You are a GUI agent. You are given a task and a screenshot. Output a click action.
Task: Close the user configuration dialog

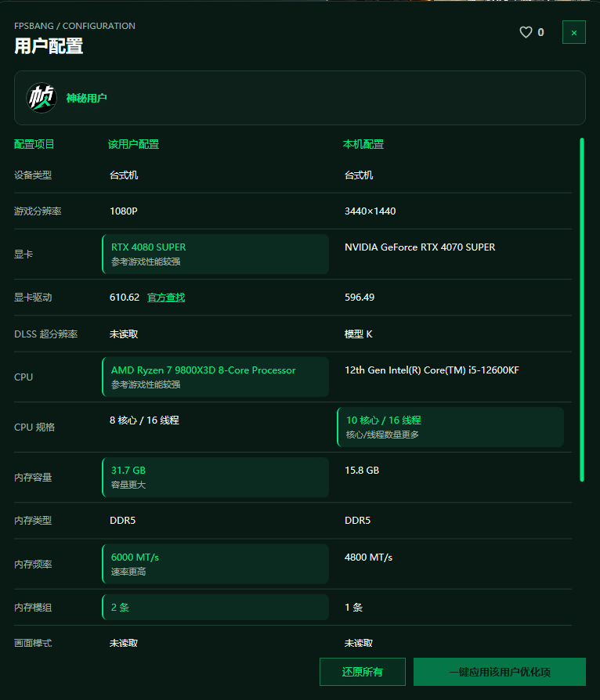pos(573,32)
